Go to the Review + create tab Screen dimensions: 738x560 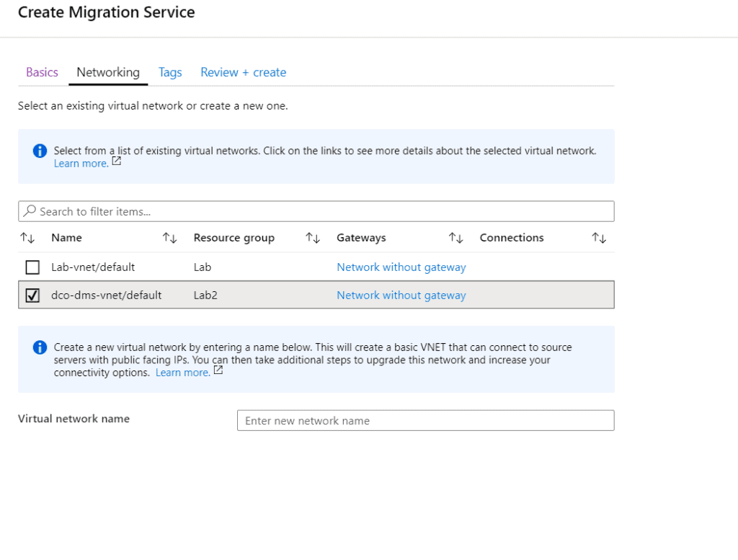(x=243, y=72)
